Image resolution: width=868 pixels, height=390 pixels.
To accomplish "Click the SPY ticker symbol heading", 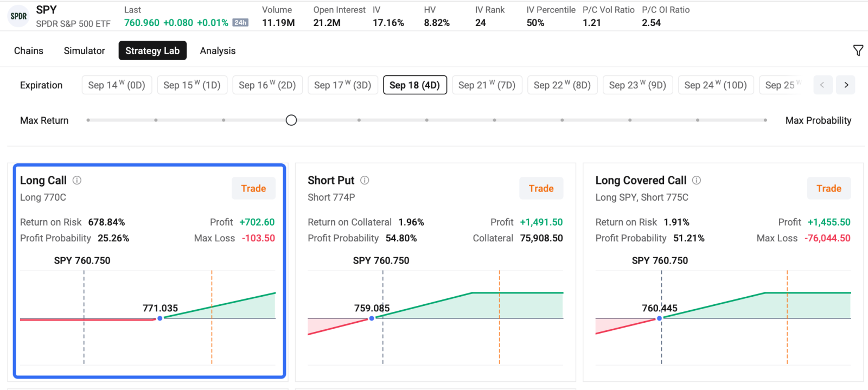I will [46, 10].
